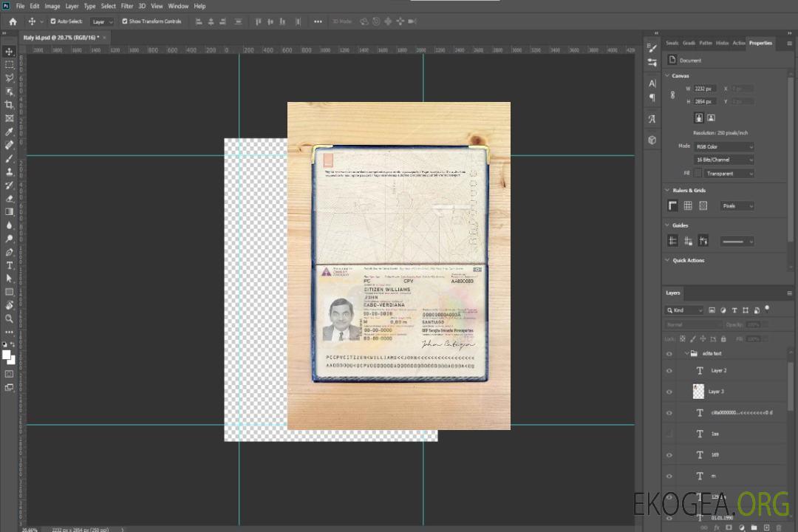The height and width of the screenshot is (532, 798).
Task: Click the canvas width input field
Action: tap(704, 89)
